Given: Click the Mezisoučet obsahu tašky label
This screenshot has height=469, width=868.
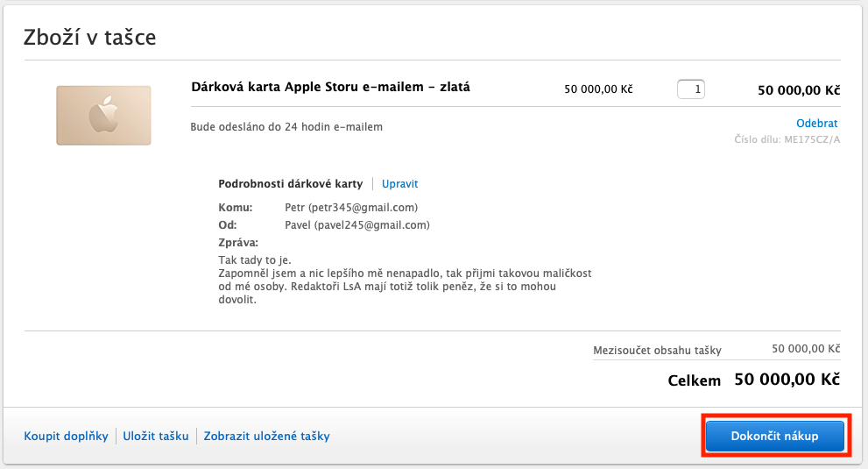Looking at the screenshot, I should pyautogui.click(x=657, y=351).
